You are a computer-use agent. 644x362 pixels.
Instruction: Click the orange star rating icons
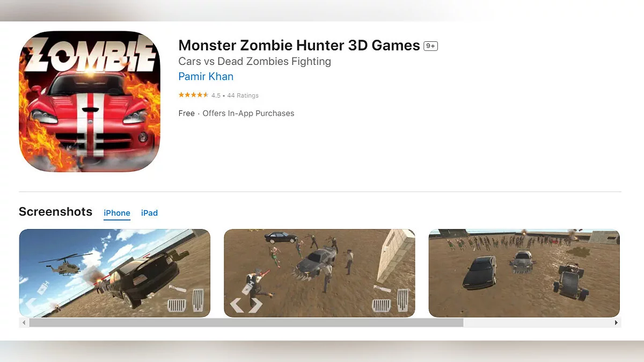pyautogui.click(x=193, y=95)
